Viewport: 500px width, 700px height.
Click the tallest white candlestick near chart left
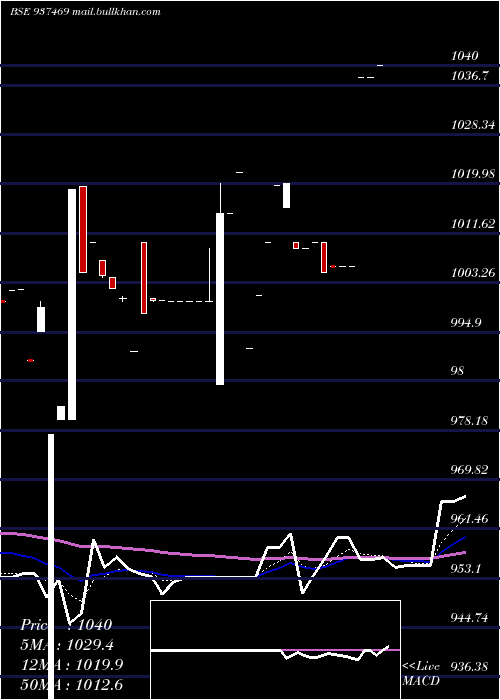(72, 304)
